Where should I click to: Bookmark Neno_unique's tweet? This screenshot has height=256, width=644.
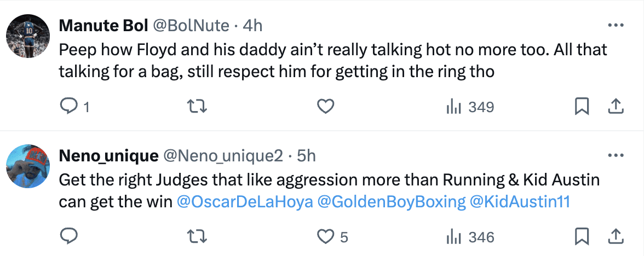pos(582,237)
